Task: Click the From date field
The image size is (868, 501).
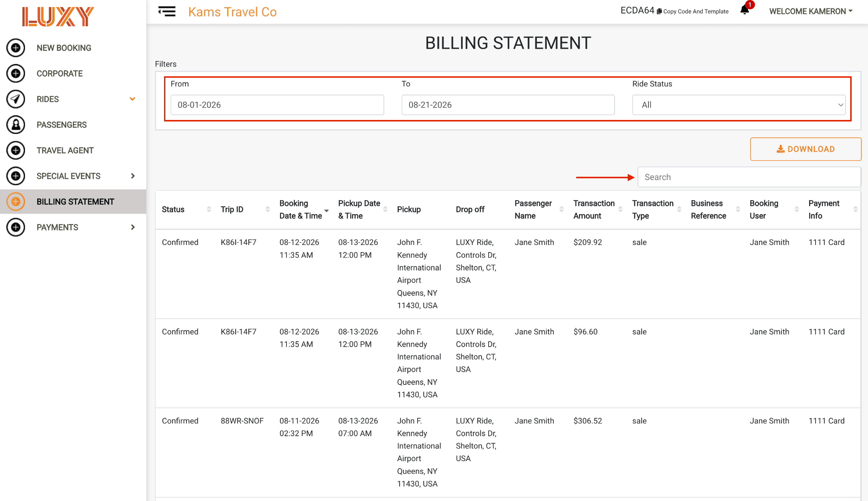Action: tap(277, 105)
